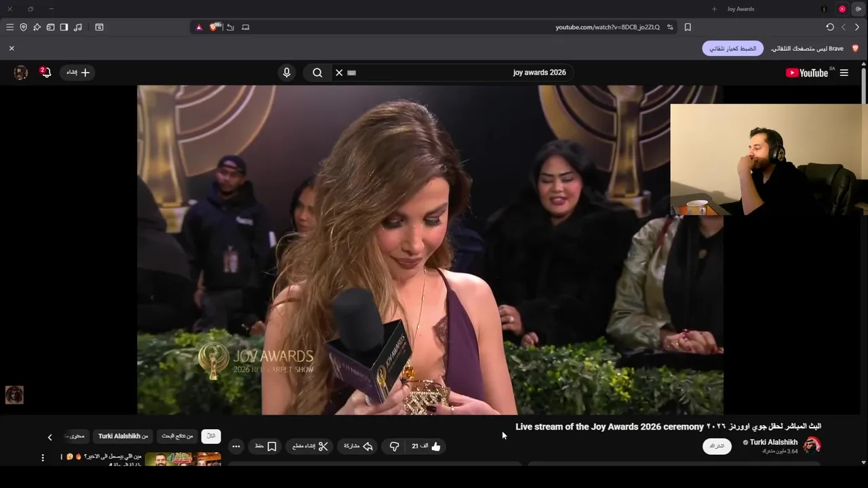868x488 pixels.
Task: Open the Brave wallet card icon
Action: coord(50,27)
